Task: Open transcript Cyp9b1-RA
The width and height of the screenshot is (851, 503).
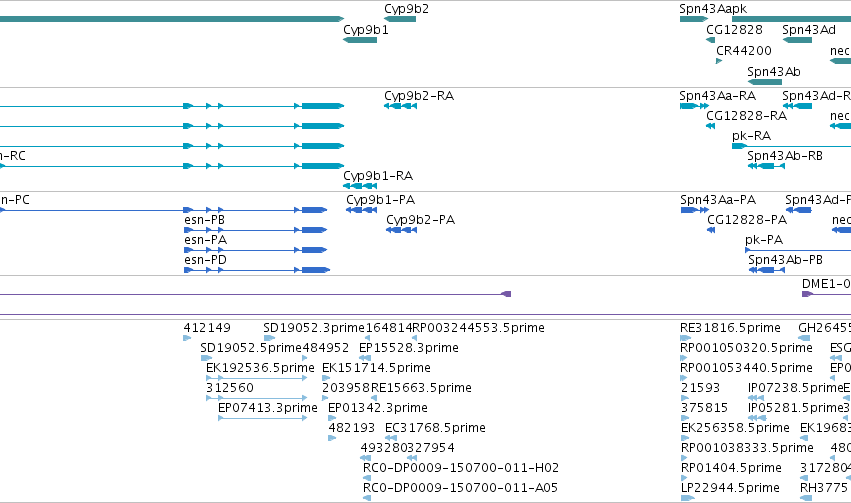Action: 378,176
